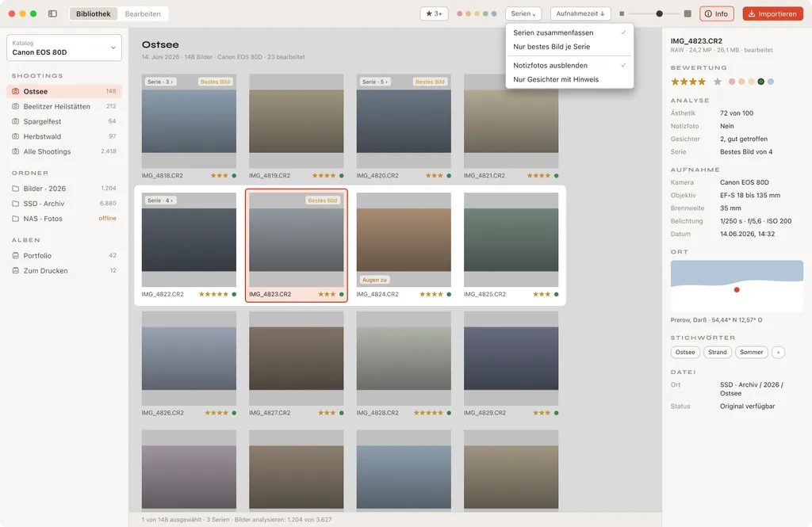Click the green status dot of IMG_4822.CR2

(x=234, y=294)
